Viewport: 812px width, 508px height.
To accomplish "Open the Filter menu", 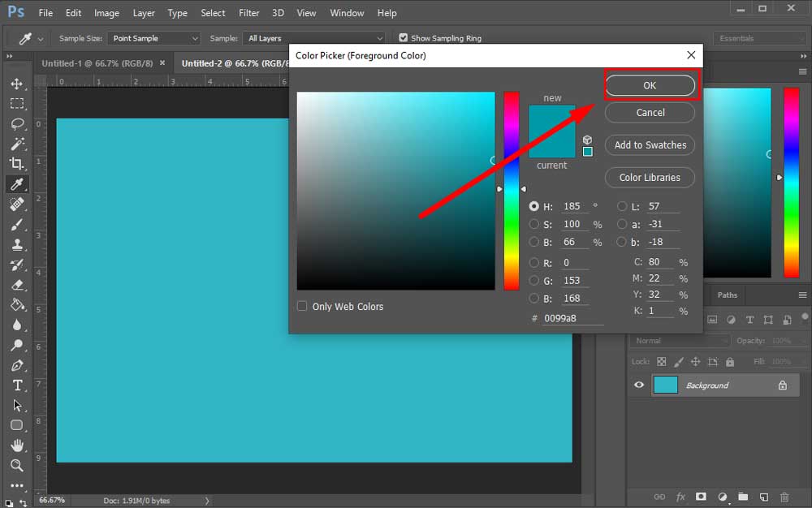I will pos(248,13).
